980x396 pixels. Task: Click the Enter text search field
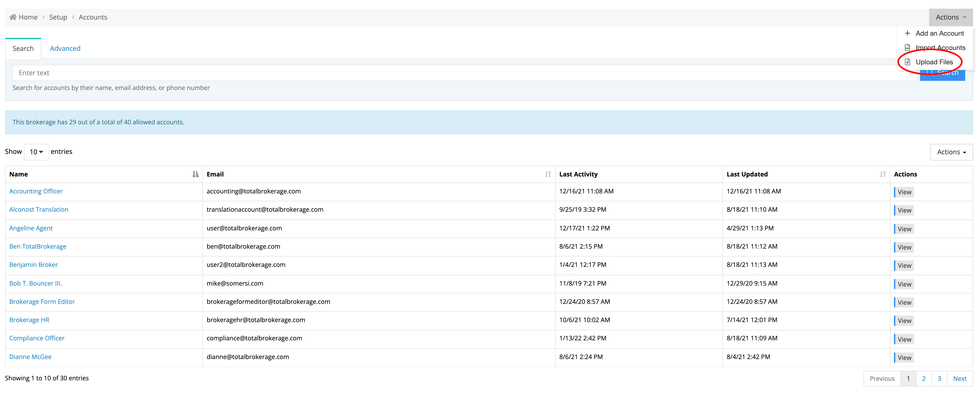pos(457,73)
